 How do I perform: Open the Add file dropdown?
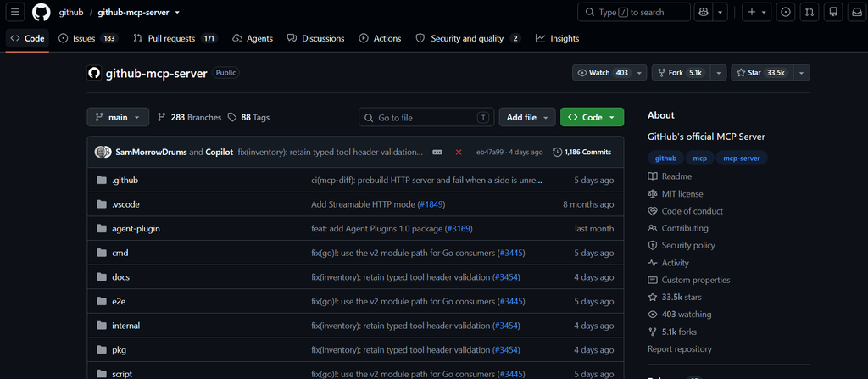click(527, 118)
